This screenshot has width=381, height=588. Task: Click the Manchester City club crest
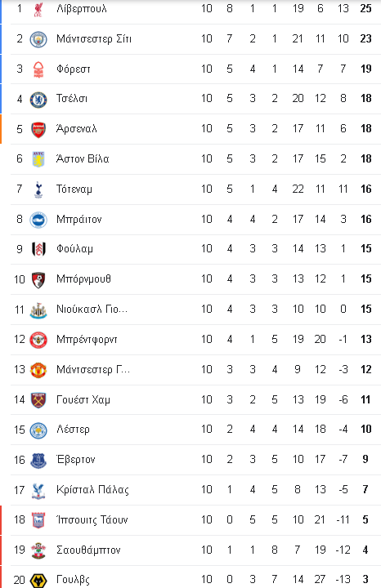point(38,39)
